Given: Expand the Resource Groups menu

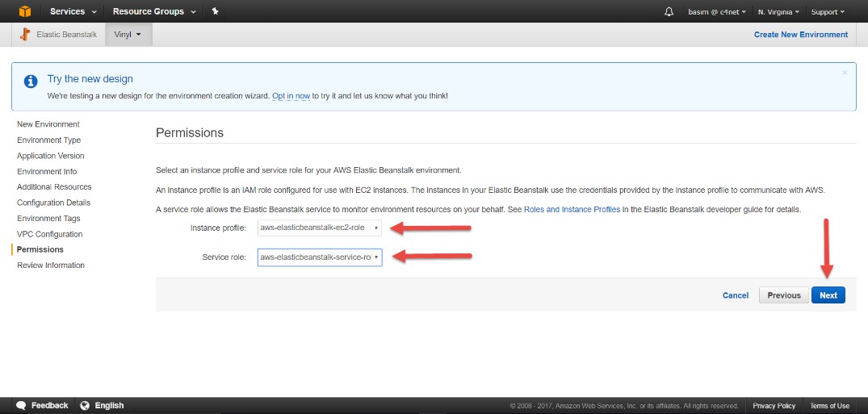Looking at the screenshot, I should click(154, 11).
